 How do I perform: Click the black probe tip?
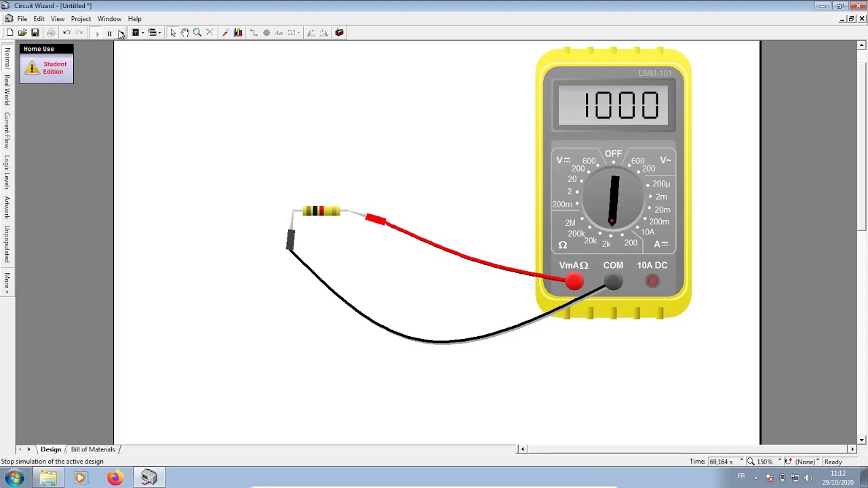coord(290,239)
